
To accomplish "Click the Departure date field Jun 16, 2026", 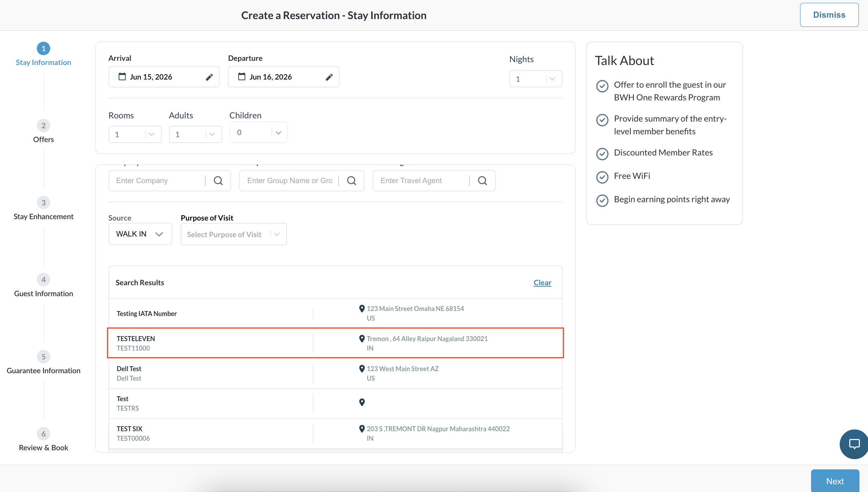I will click(x=283, y=77).
